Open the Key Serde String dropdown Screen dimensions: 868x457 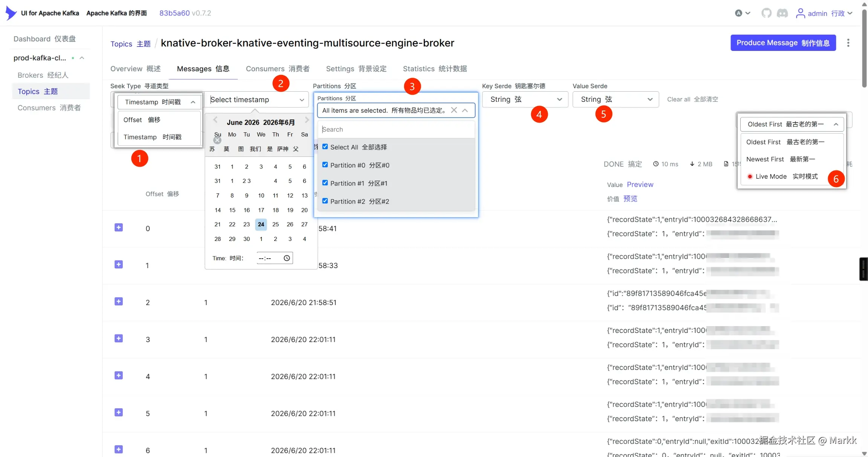click(x=525, y=99)
